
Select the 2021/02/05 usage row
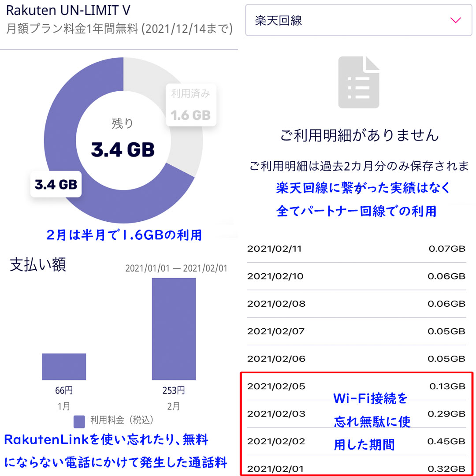[x=357, y=387]
